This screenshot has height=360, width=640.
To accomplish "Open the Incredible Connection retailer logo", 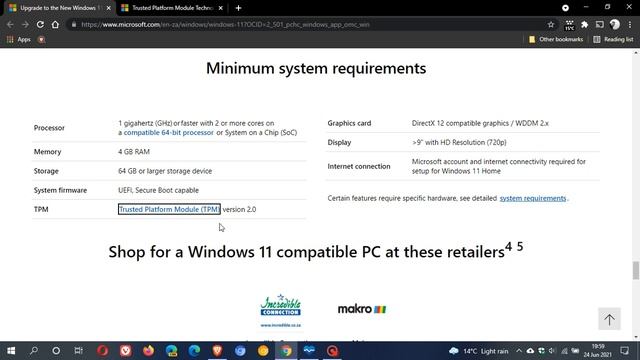I will (281, 310).
